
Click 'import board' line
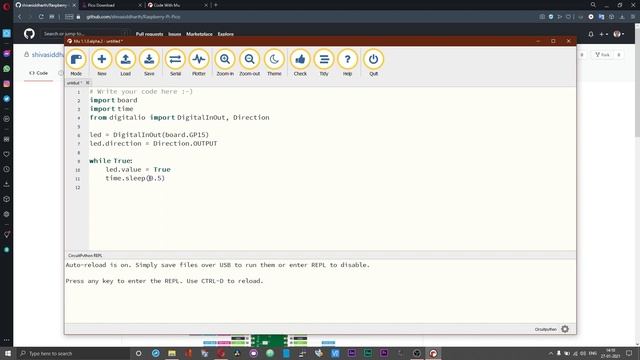[x=113, y=100]
